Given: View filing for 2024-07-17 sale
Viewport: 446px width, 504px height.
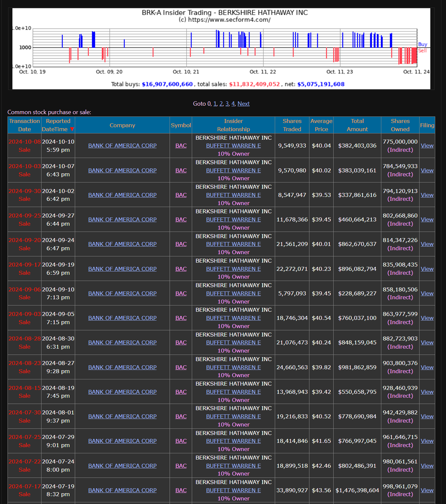Looking at the screenshot, I should 427,490.
